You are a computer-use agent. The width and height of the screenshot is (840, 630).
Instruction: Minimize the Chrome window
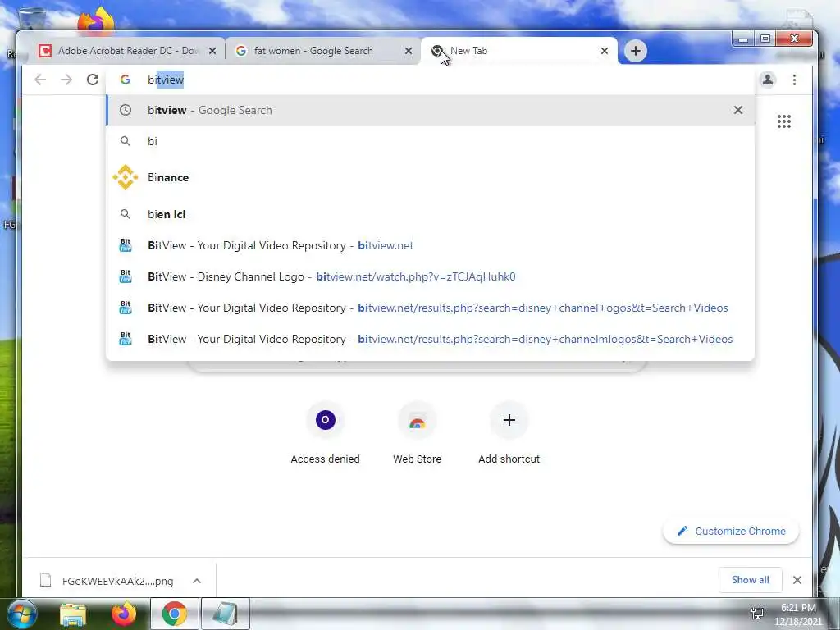coord(743,39)
